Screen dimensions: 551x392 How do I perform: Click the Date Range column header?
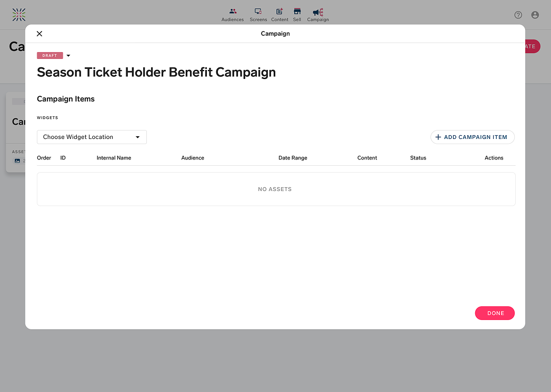point(293,158)
